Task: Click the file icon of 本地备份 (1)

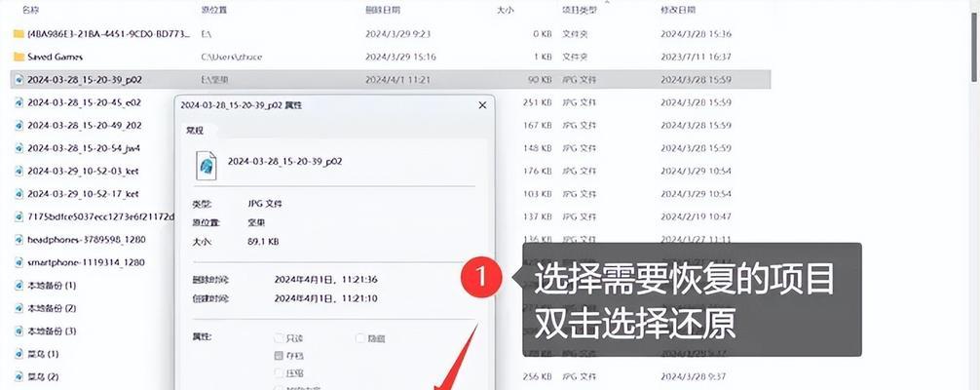Action: [19, 286]
